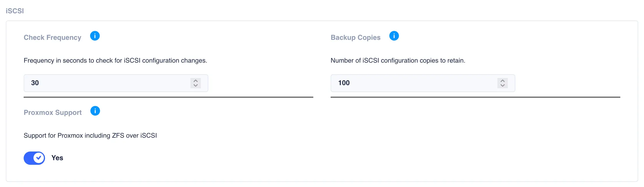This screenshot has height=187, width=644.
Task: Click the Check Frequency info icon
Action: pyautogui.click(x=95, y=36)
